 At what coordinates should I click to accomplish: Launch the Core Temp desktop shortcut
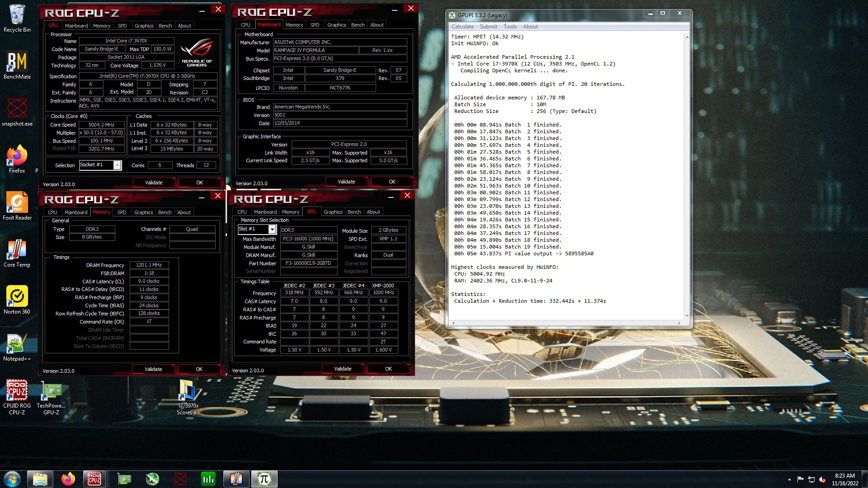pyautogui.click(x=17, y=253)
